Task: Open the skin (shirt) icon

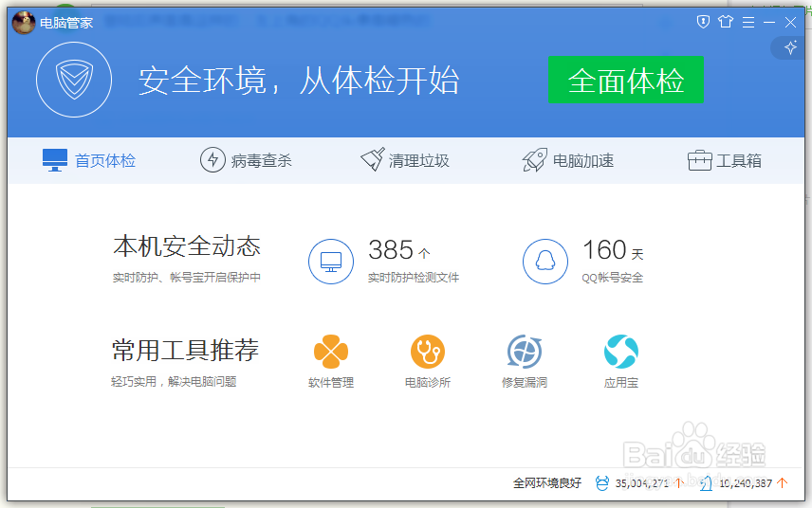Action: [726, 22]
